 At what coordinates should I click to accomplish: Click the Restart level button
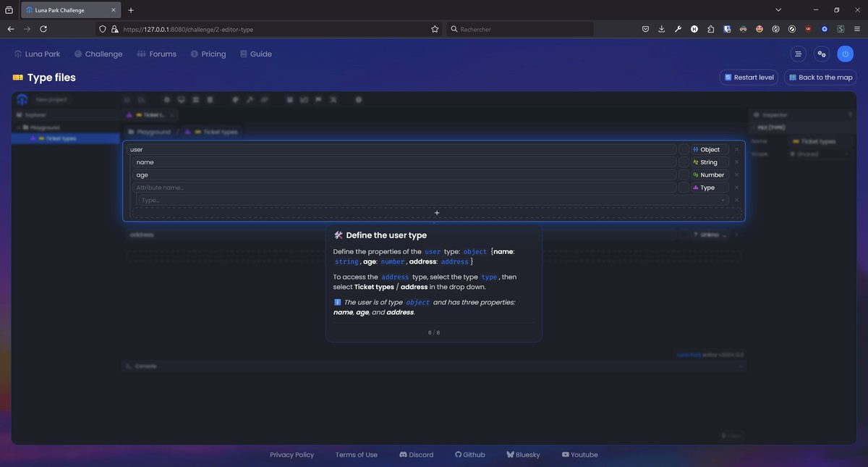tap(749, 77)
